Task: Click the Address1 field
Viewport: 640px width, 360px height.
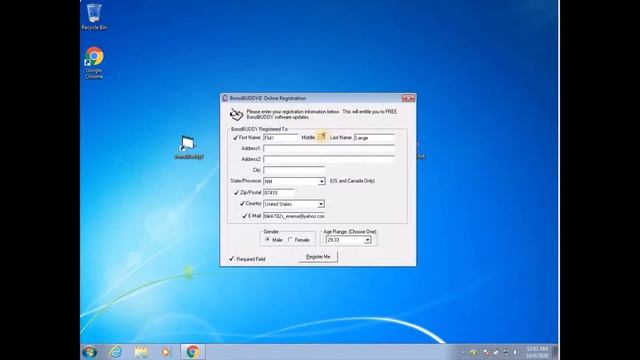Action: (x=329, y=149)
